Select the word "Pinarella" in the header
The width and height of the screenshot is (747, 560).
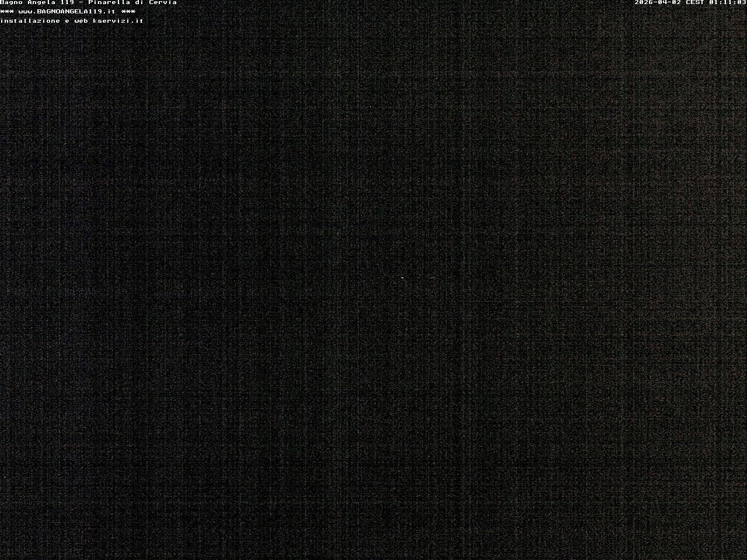pyautogui.click(x=109, y=3)
